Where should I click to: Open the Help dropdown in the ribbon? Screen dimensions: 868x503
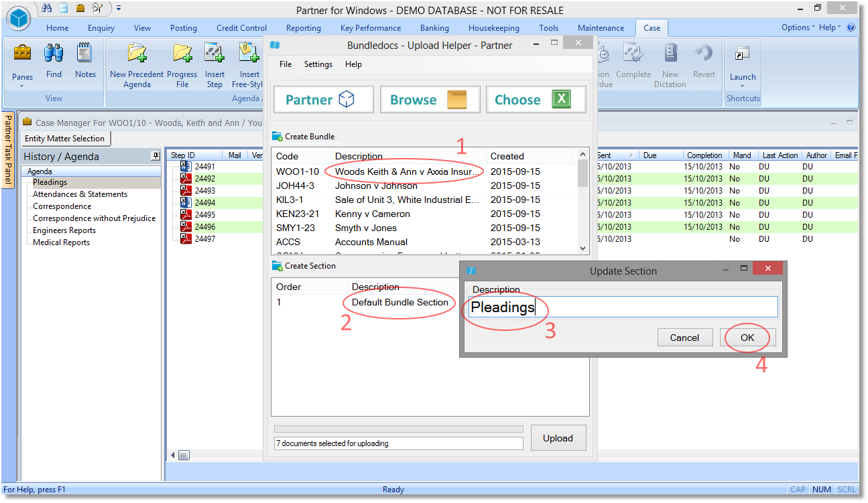tap(830, 27)
